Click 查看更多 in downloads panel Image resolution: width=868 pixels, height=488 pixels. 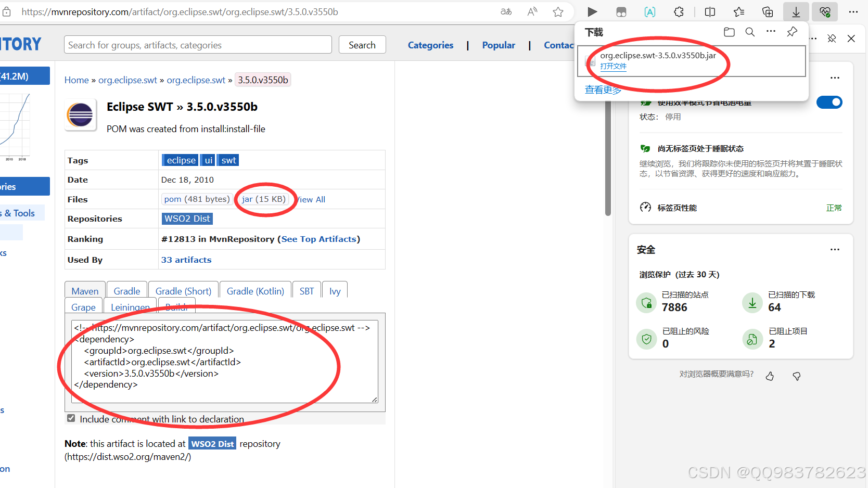[x=603, y=90]
